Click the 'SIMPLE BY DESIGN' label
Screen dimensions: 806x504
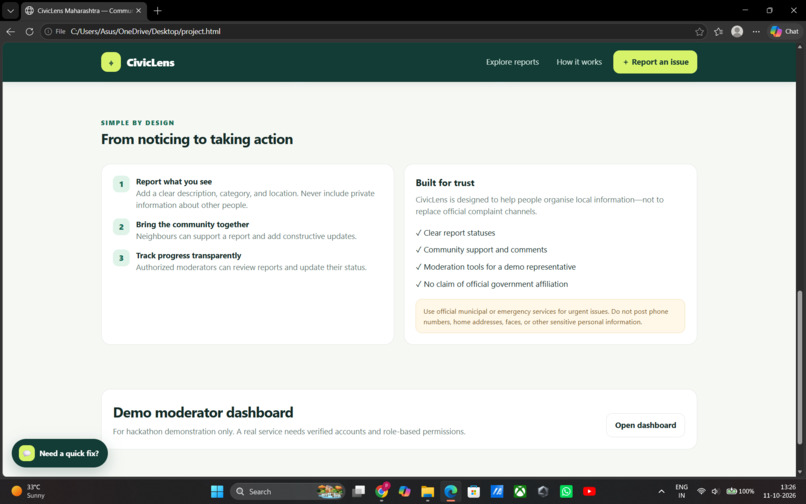(x=138, y=123)
